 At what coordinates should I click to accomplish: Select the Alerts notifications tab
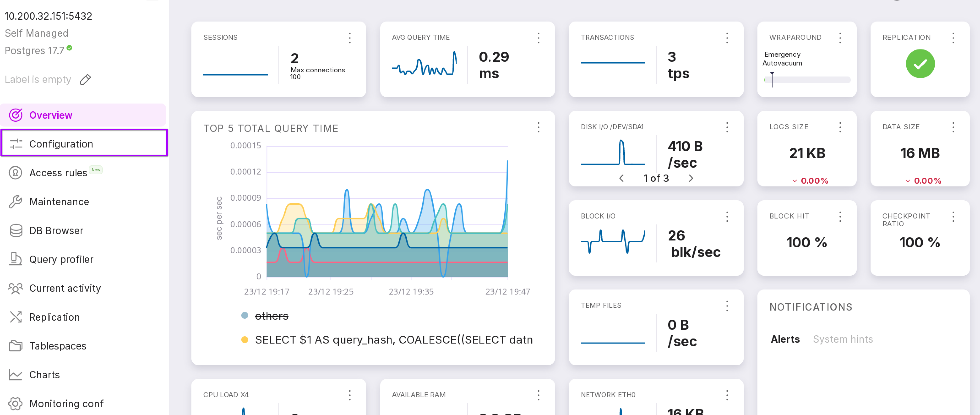(785, 339)
